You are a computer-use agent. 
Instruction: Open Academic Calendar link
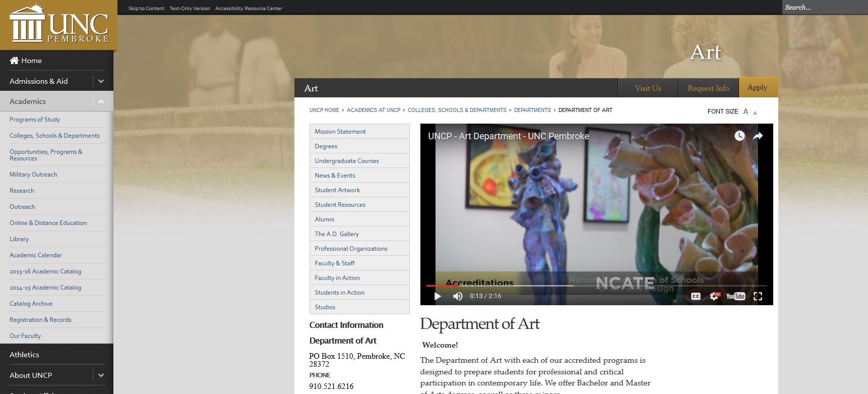tap(36, 255)
